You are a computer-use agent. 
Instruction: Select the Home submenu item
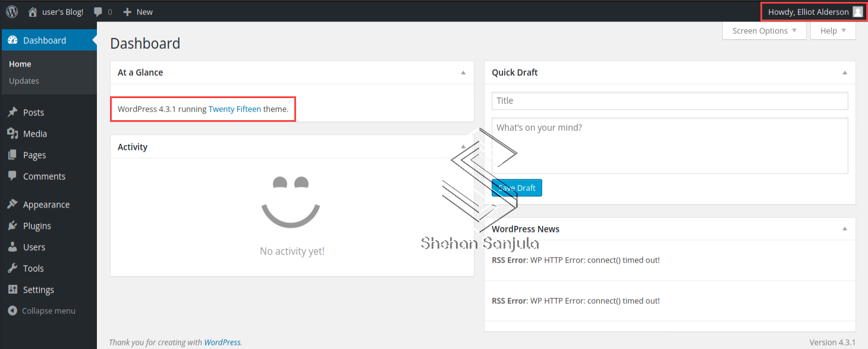[20, 64]
